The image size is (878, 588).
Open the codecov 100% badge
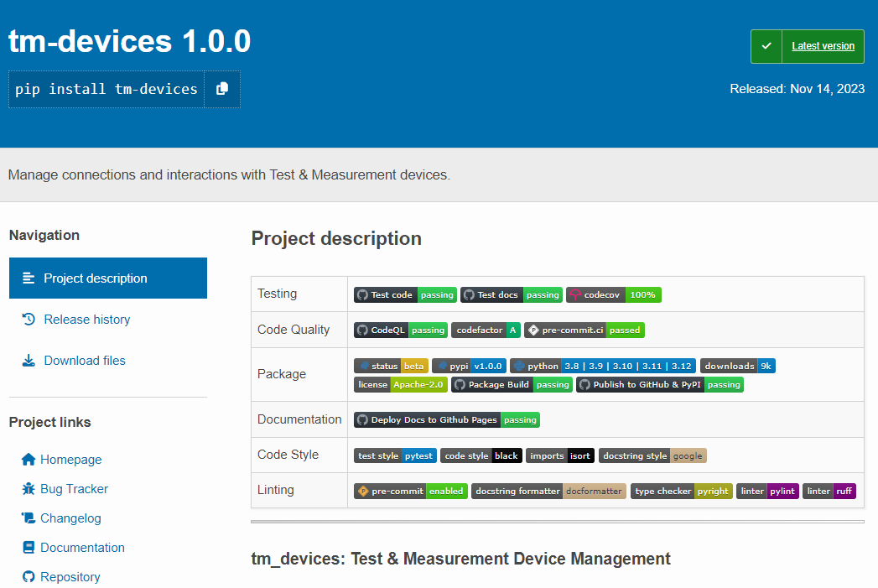pos(614,295)
